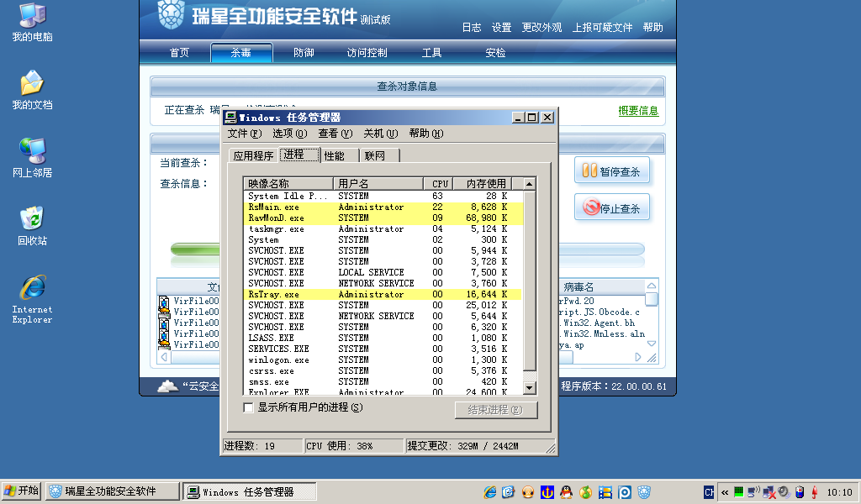Click the Internet Explorer quick launch icon
This screenshot has width=861, height=504.
490,492
